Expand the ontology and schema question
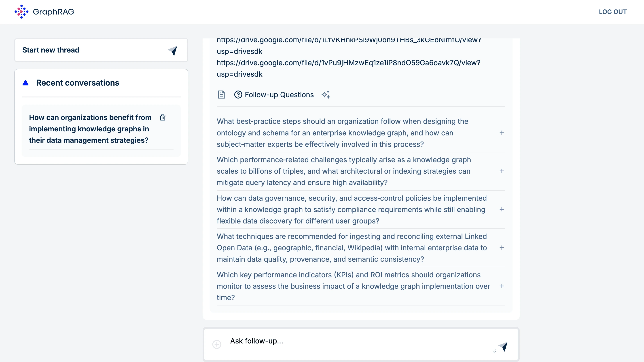 (502, 133)
